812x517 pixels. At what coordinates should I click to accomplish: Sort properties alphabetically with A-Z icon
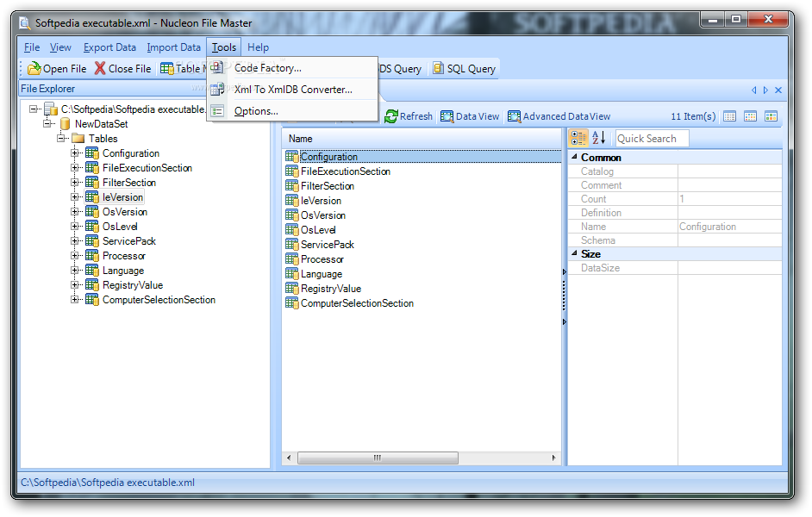point(599,138)
